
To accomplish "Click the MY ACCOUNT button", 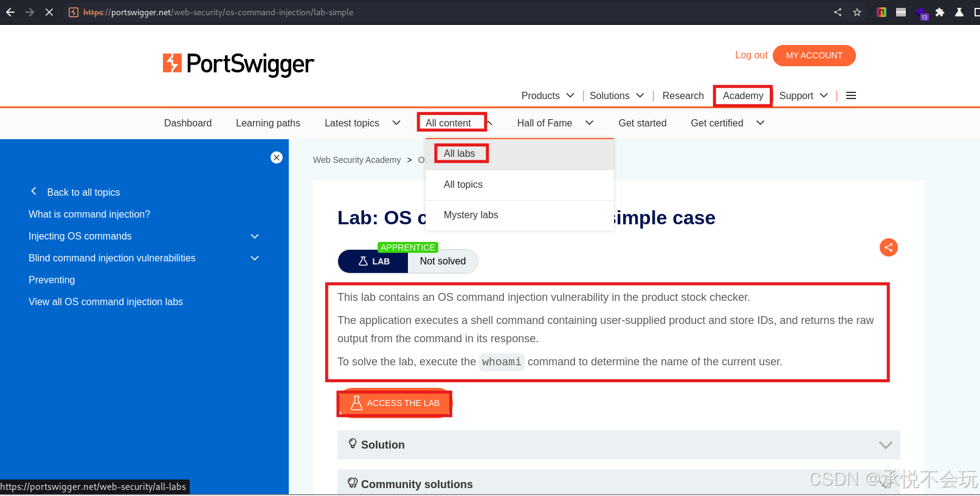I will point(814,55).
